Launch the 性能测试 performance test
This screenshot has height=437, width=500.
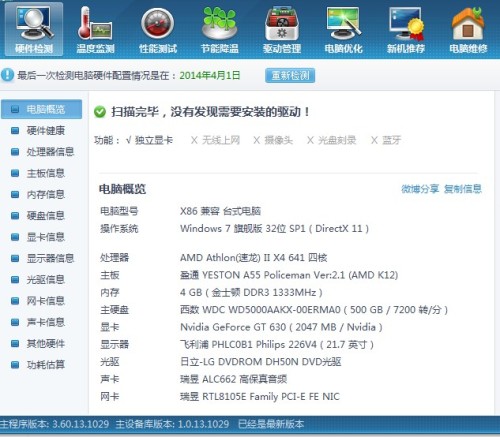[158, 30]
